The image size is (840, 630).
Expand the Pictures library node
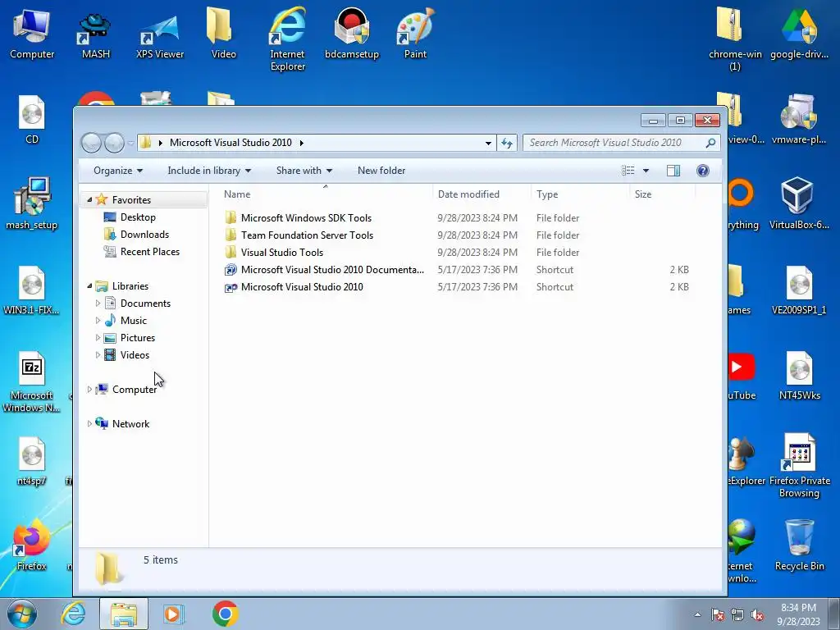click(98, 337)
